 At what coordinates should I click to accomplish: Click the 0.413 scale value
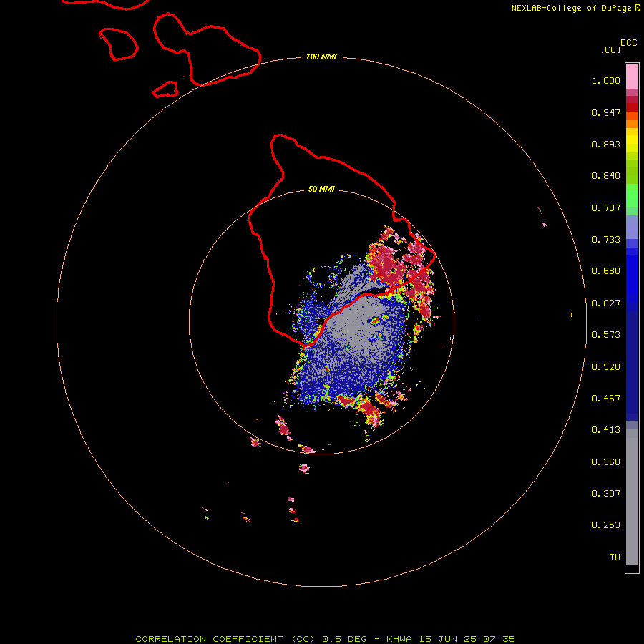[606, 430]
